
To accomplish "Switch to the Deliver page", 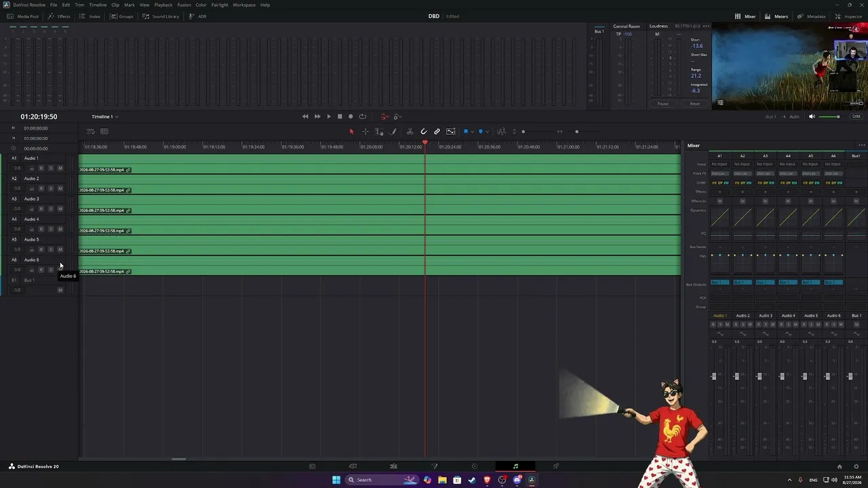I will pyautogui.click(x=556, y=466).
